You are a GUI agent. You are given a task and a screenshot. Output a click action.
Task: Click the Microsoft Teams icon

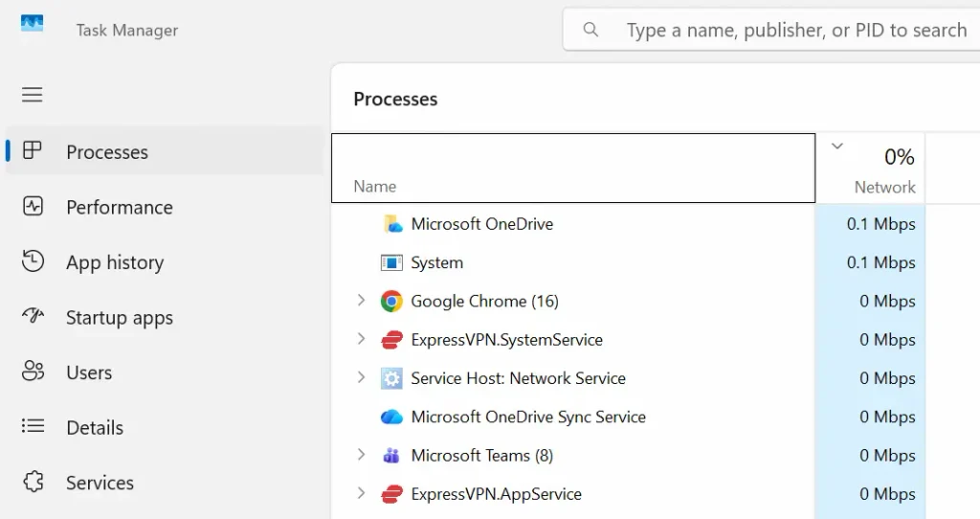(x=391, y=456)
